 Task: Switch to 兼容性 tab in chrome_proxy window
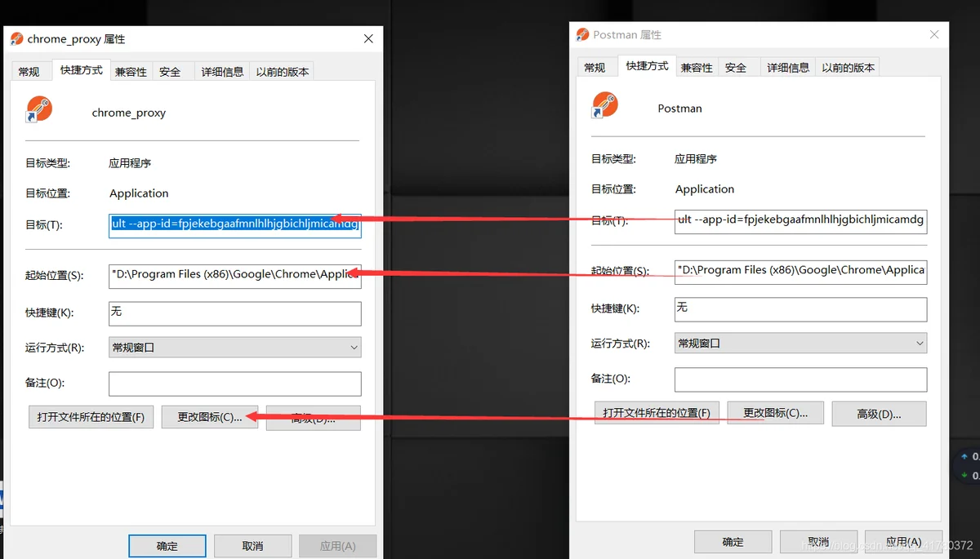point(131,72)
